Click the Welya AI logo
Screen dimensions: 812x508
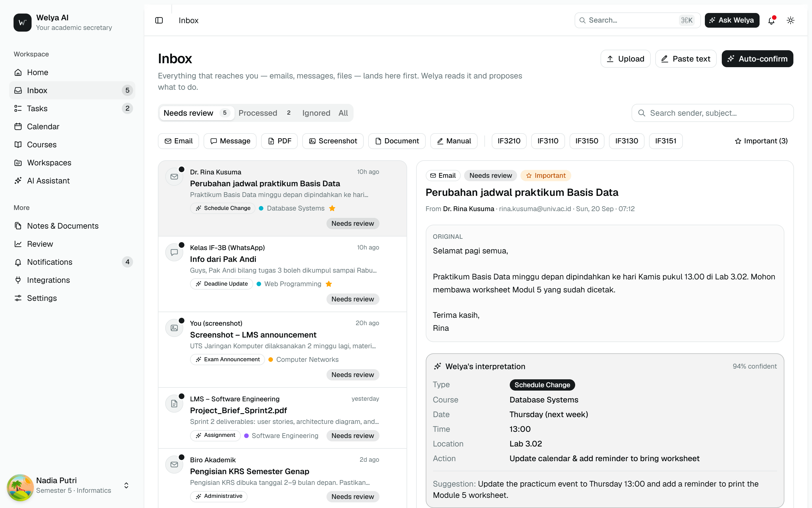click(23, 23)
